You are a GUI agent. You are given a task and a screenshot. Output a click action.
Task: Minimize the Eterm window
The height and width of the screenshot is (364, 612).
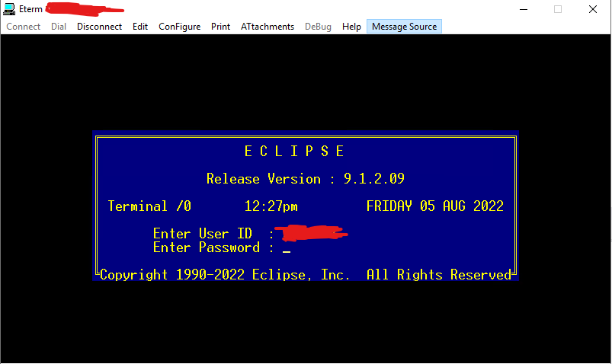(524, 9)
